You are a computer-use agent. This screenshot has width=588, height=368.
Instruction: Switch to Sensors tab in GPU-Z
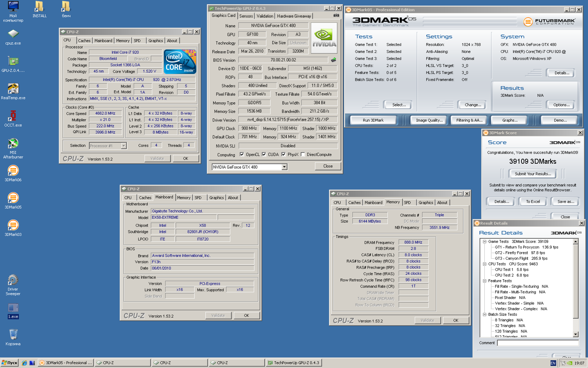pos(246,16)
